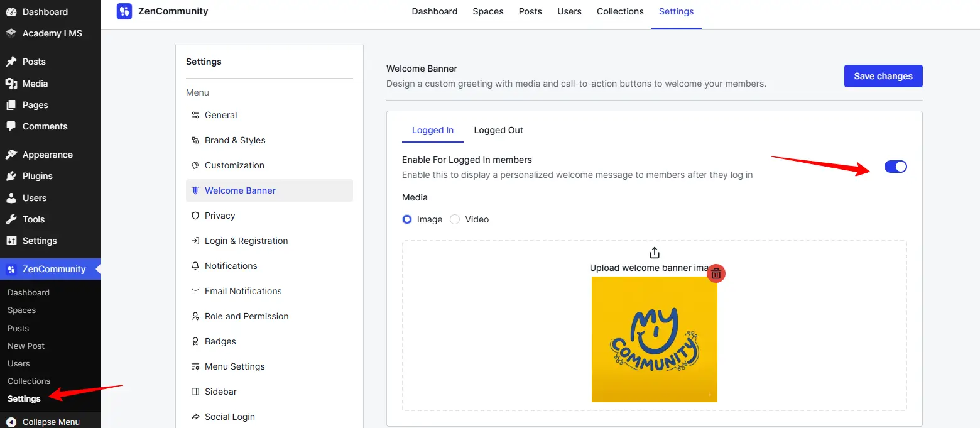Open Spaces under ZenCommunity submenu
The image size is (980, 428).
pos(21,310)
